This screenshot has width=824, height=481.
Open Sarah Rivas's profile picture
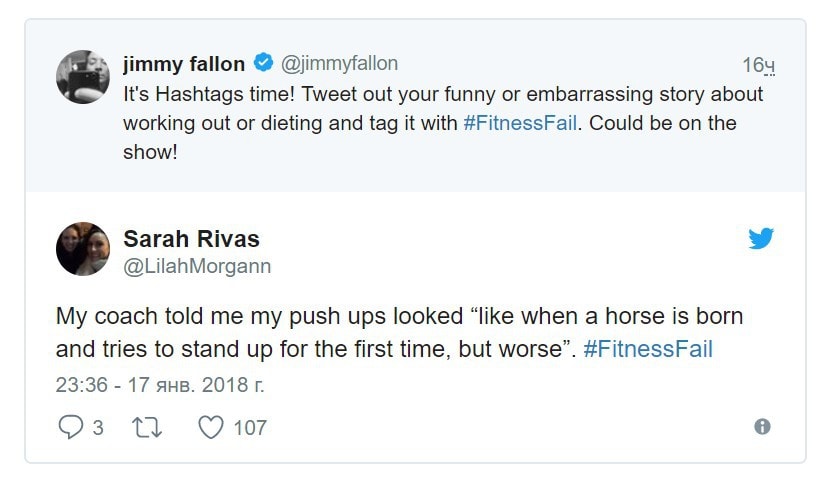[83, 249]
